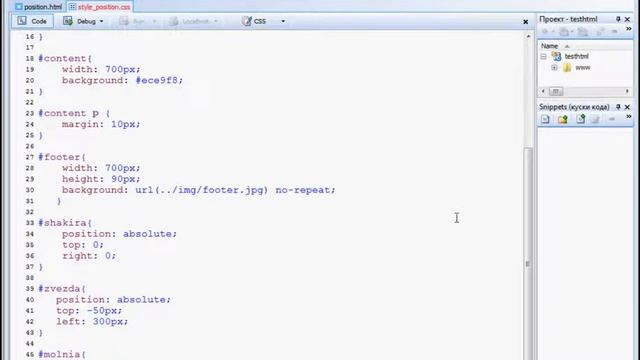The width and height of the screenshot is (640, 360).
Task: Click the 'top: 0;' line under #shakira
Action: 83,245
